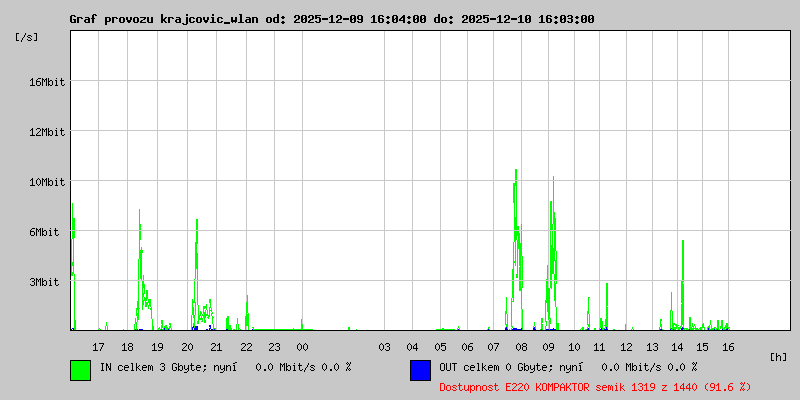Click the '16' hour label at the right end

[x=728, y=347]
